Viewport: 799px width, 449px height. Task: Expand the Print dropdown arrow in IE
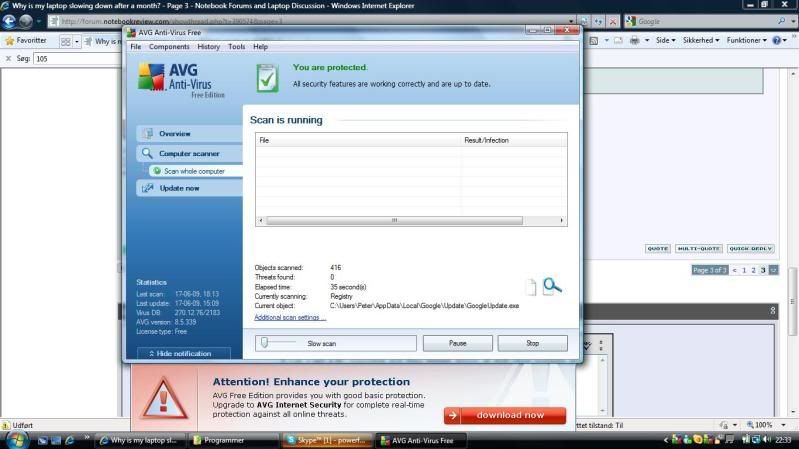pyautogui.click(x=647, y=40)
